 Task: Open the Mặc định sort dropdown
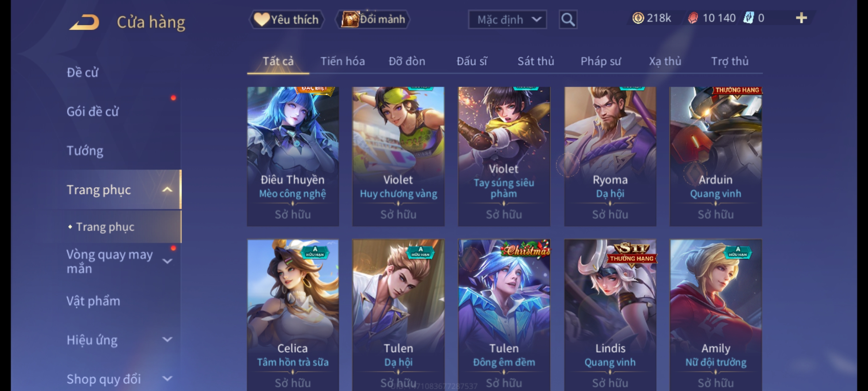pyautogui.click(x=507, y=20)
